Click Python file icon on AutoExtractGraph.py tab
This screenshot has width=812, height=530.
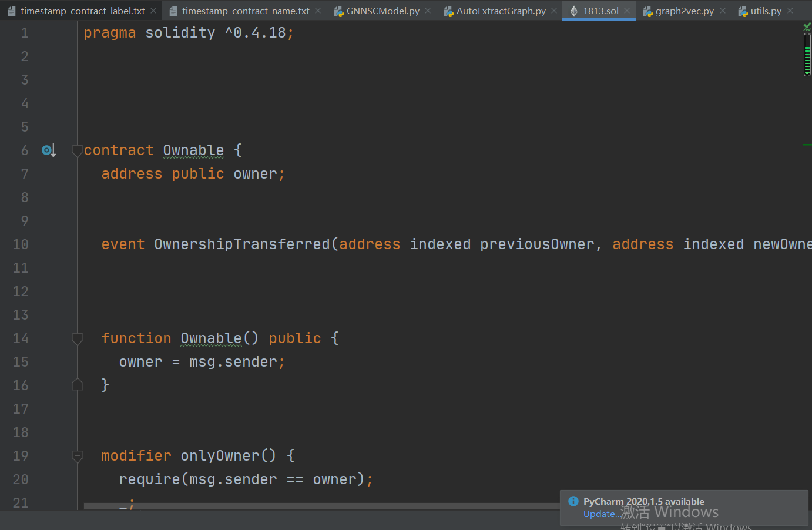448,11
